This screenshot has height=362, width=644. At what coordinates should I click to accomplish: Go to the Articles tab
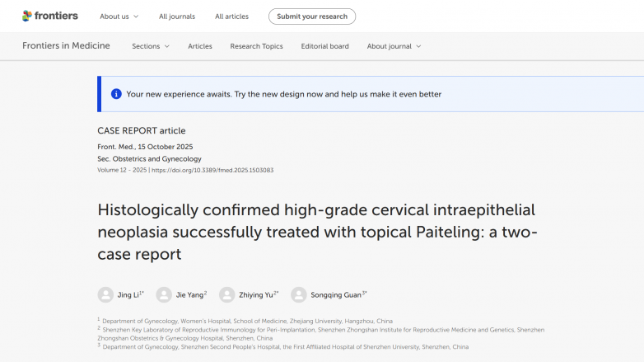(x=199, y=46)
